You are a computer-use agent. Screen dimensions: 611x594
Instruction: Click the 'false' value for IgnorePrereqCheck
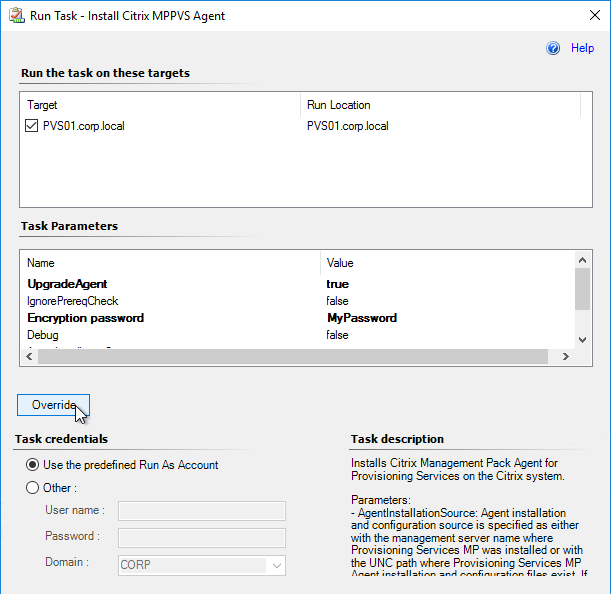tap(337, 301)
